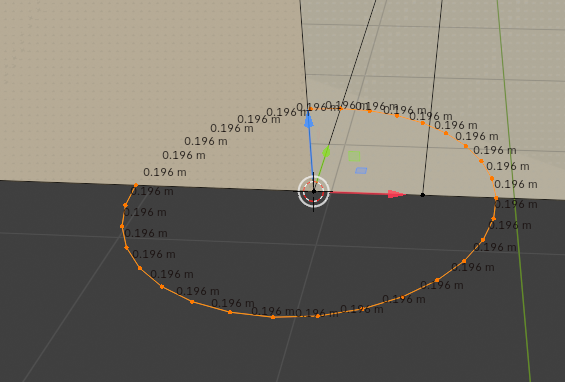Click the green square plane-constraint gizmo handle

pos(354,156)
